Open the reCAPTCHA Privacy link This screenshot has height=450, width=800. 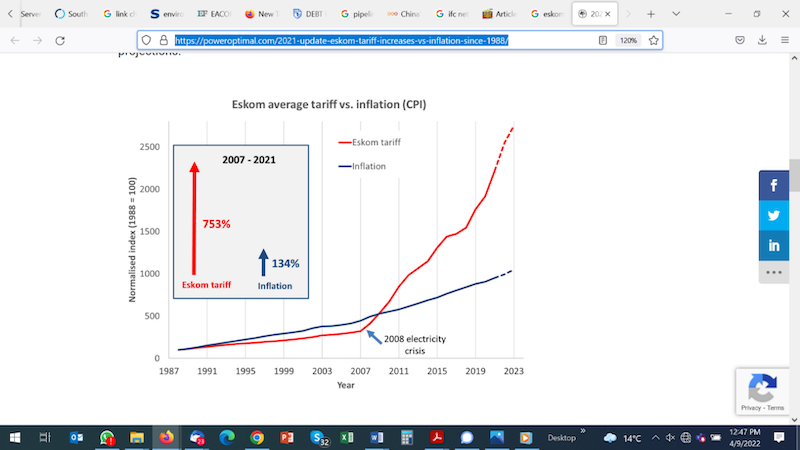(751, 408)
